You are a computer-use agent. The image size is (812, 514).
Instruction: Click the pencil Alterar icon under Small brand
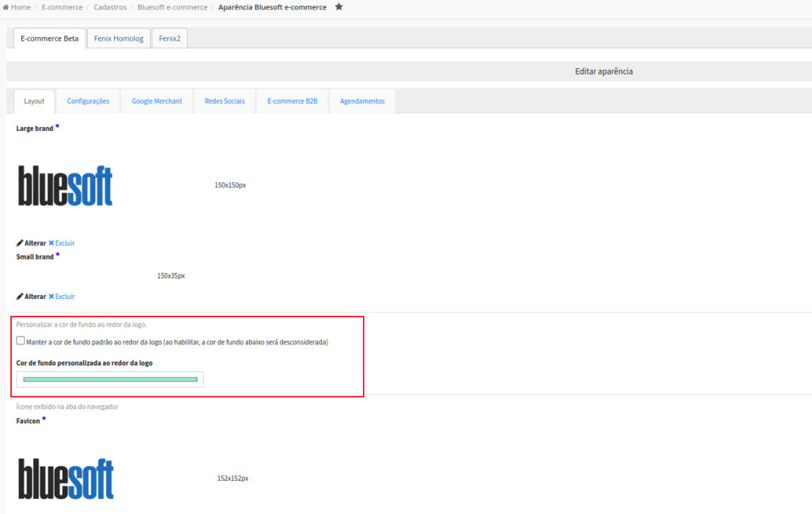[20, 296]
